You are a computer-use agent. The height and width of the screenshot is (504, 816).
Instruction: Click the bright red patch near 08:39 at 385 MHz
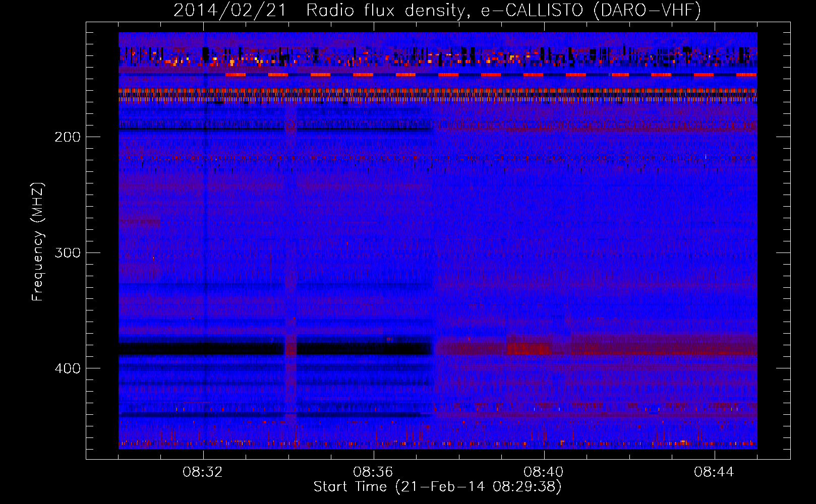click(x=529, y=348)
